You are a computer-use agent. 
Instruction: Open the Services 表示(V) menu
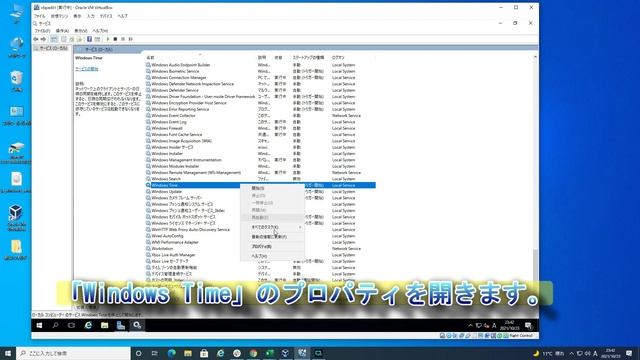[81, 31]
